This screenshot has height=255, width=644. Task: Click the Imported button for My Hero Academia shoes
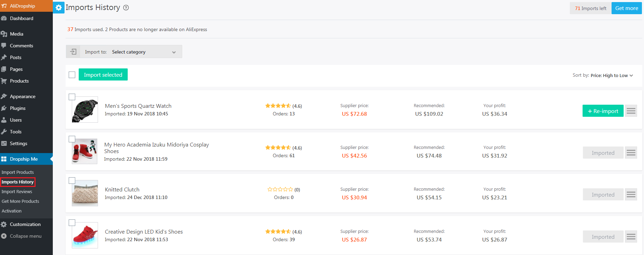click(x=603, y=153)
